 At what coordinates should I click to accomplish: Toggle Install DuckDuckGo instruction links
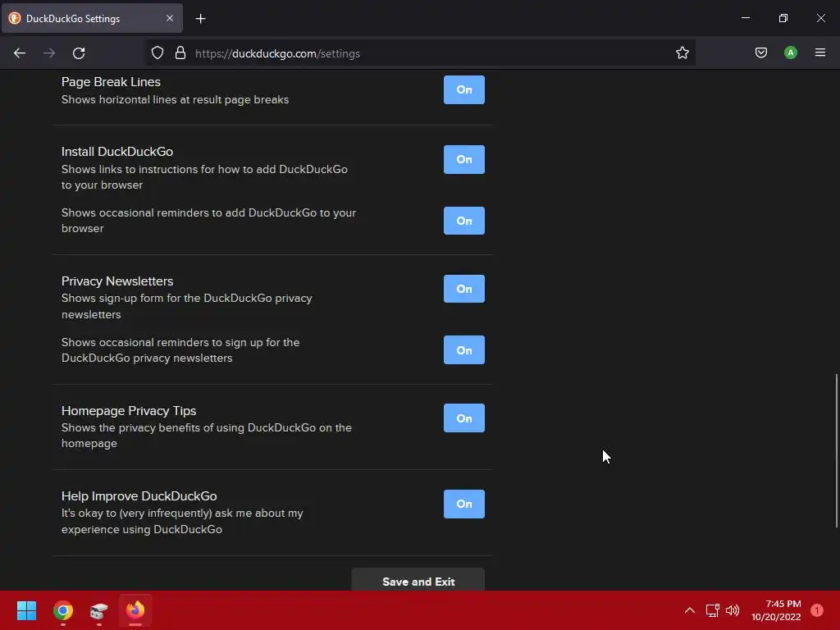point(464,159)
